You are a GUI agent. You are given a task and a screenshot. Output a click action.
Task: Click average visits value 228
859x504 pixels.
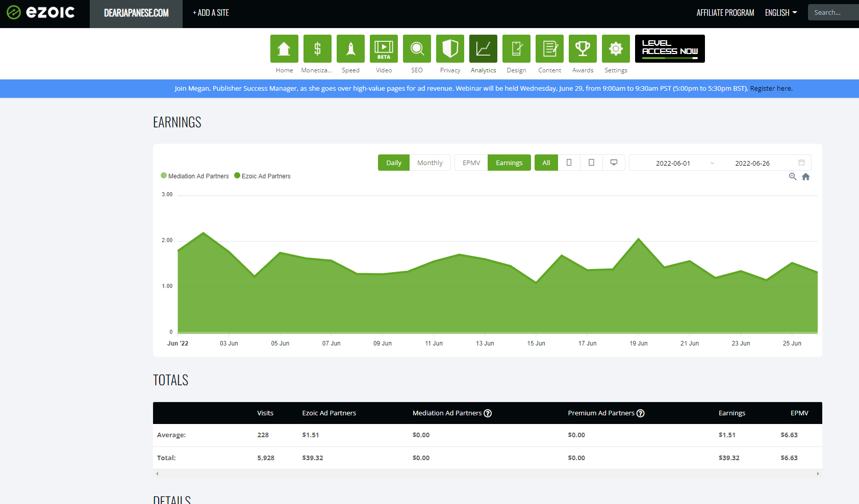tap(263, 435)
